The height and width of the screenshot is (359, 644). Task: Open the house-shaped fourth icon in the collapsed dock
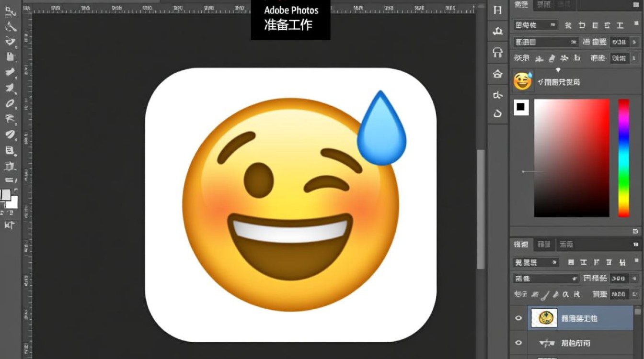click(x=498, y=74)
